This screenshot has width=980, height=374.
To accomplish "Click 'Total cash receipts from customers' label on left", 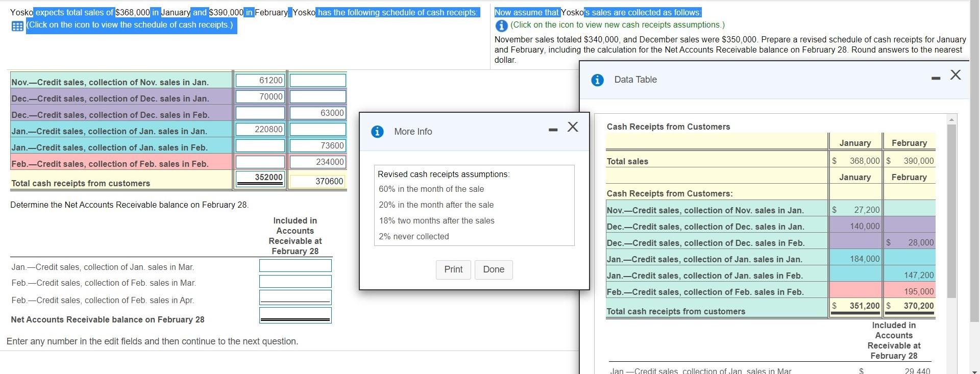I will tap(81, 183).
